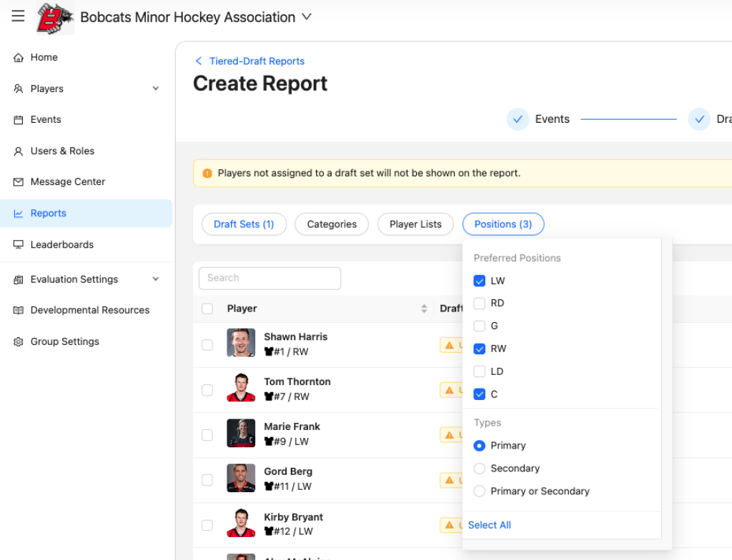
Task: Click the Group Settings gear icon
Action: tap(19, 342)
